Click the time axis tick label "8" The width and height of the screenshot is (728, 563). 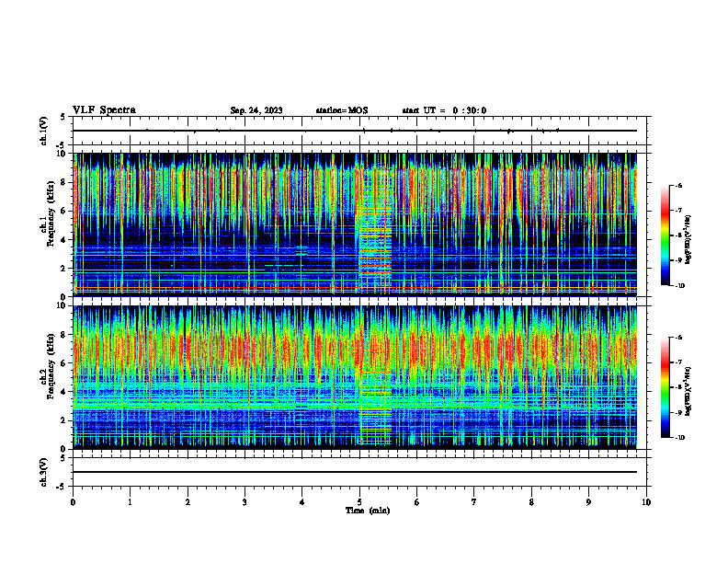point(531,502)
